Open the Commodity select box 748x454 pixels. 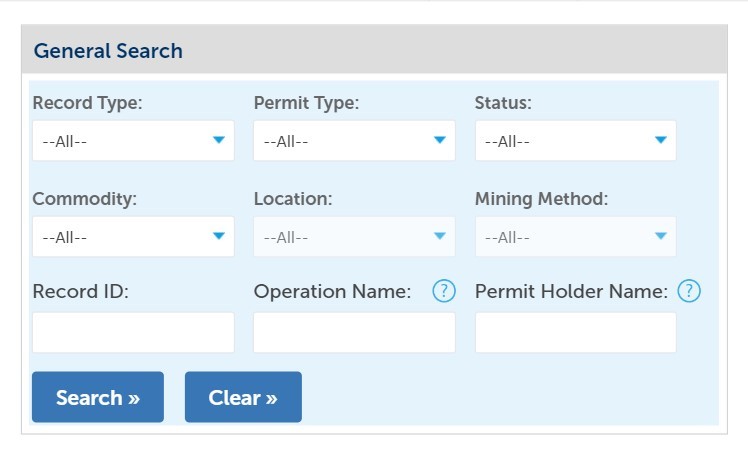tap(133, 237)
